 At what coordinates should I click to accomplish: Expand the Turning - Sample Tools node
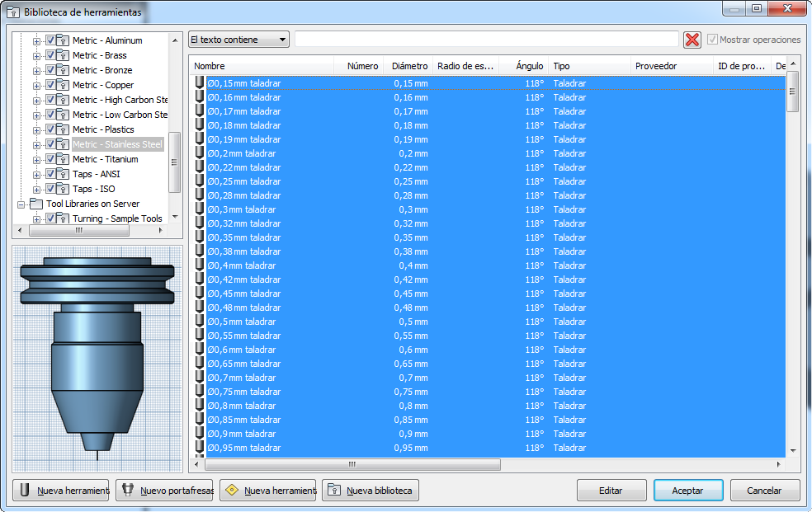tap(36, 219)
